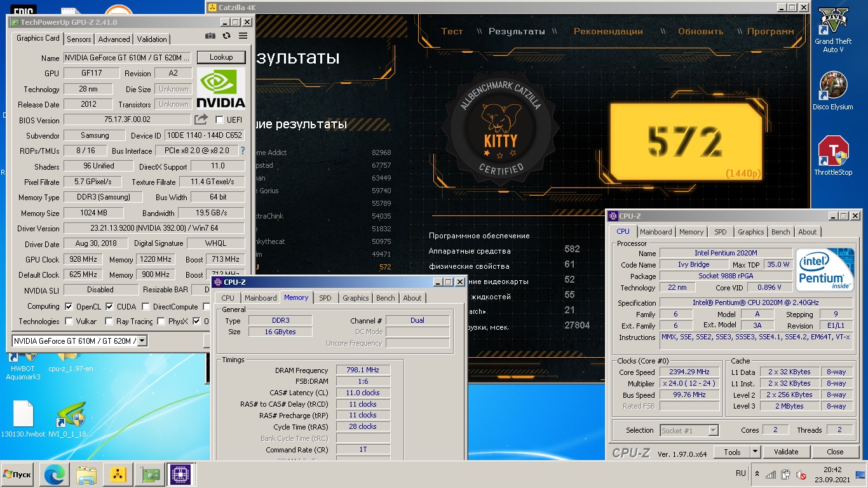Screen dimensions: 868x488
Task: Open the Результаты section in Catzilla
Action: click(517, 31)
